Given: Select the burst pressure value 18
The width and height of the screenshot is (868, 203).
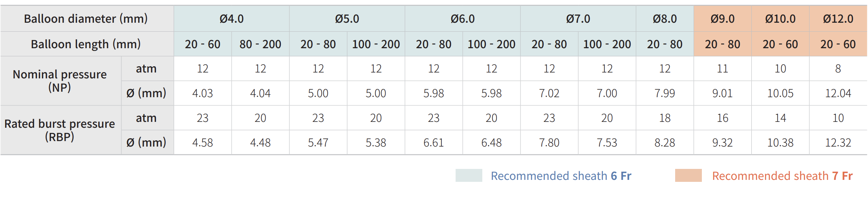Looking at the screenshot, I should [x=665, y=118].
